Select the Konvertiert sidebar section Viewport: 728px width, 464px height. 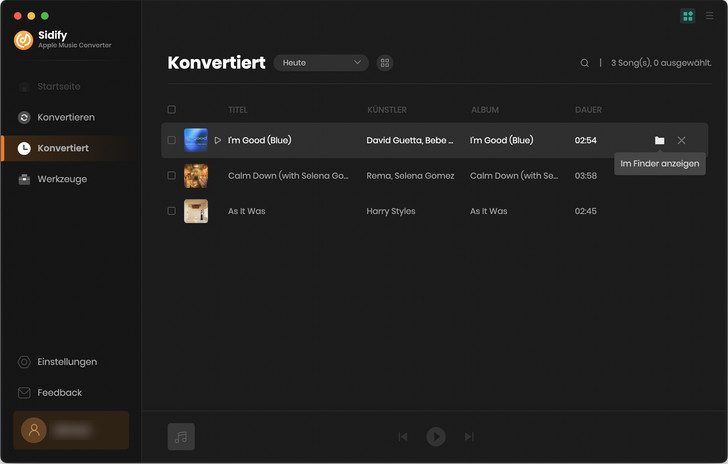(71, 148)
